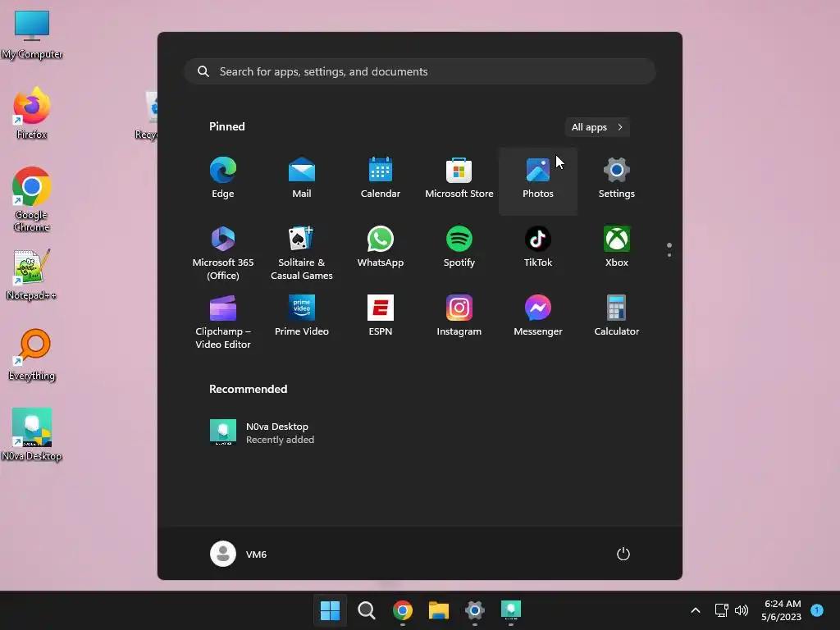Click the Windows Start button on taskbar
Screen dimensions: 840x630
[x=330, y=610]
